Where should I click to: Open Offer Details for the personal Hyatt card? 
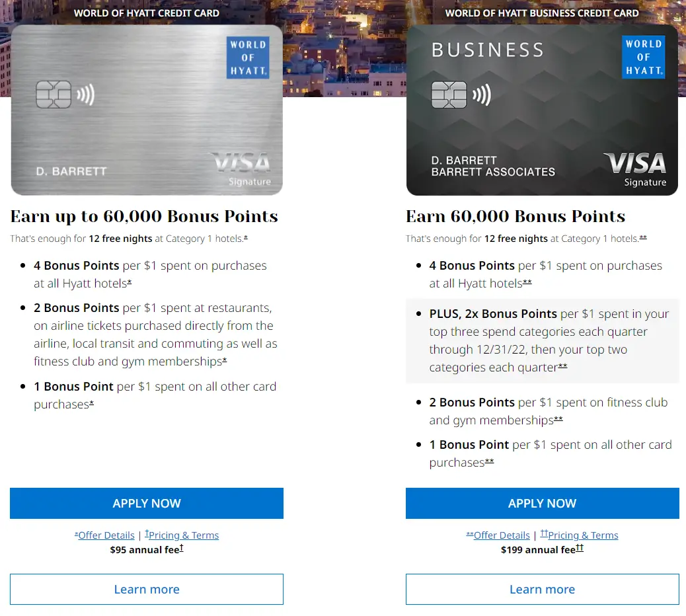pyautogui.click(x=106, y=535)
